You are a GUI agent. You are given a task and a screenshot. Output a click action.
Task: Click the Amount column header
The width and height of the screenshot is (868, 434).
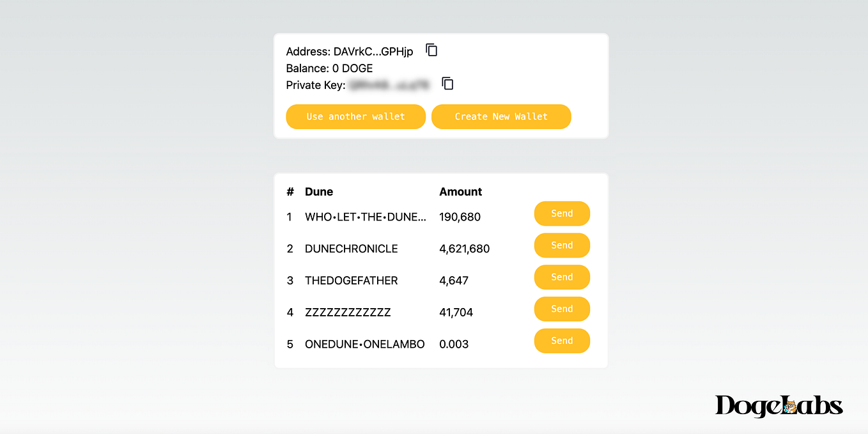(460, 191)
